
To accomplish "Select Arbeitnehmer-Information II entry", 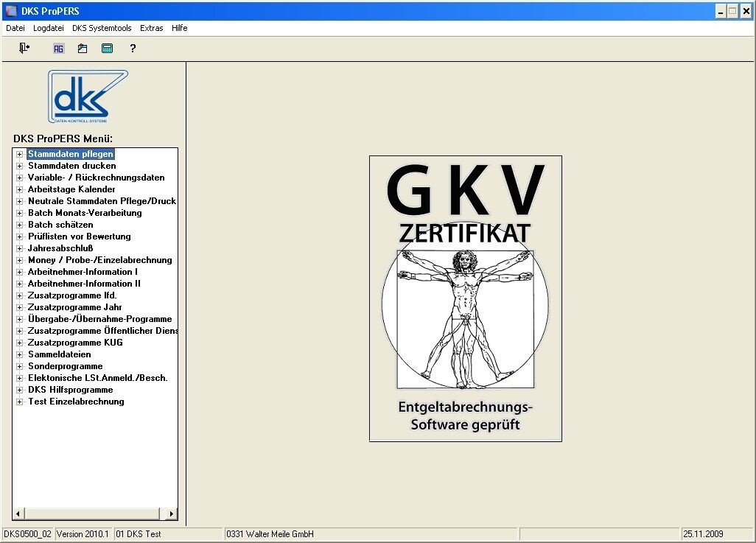I will point(84,284).
